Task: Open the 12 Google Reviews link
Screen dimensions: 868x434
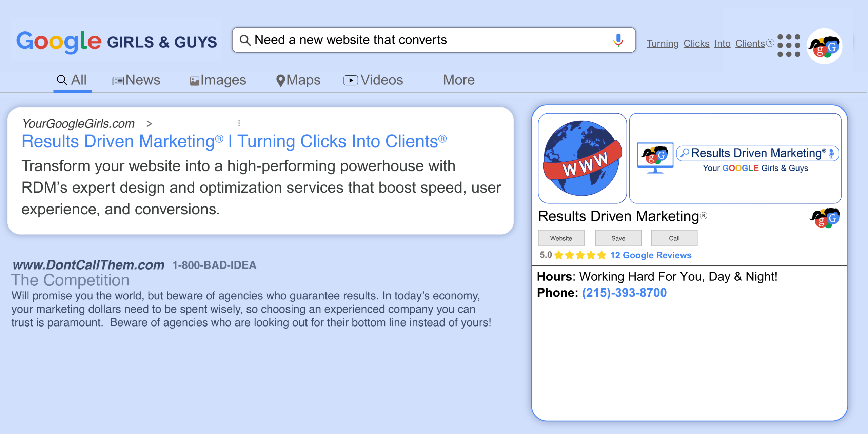Action: click(x=650, y=255)
